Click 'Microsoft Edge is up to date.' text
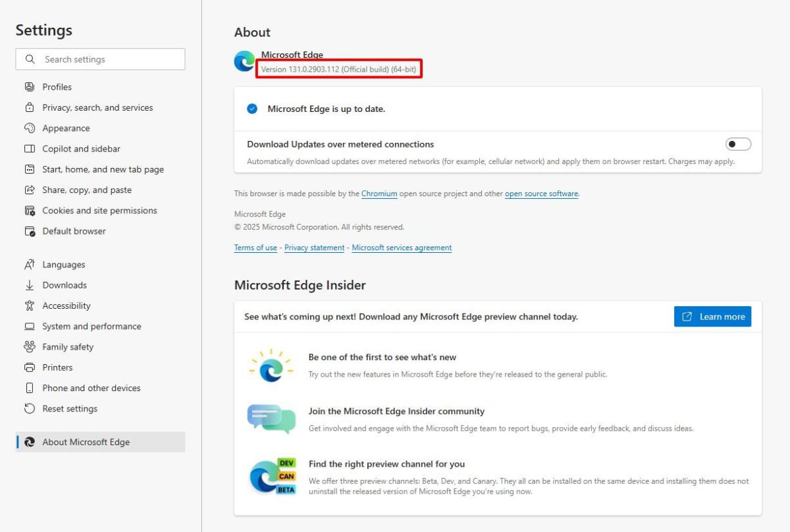Viewport: 790px width, 532px height. point(327,109)
